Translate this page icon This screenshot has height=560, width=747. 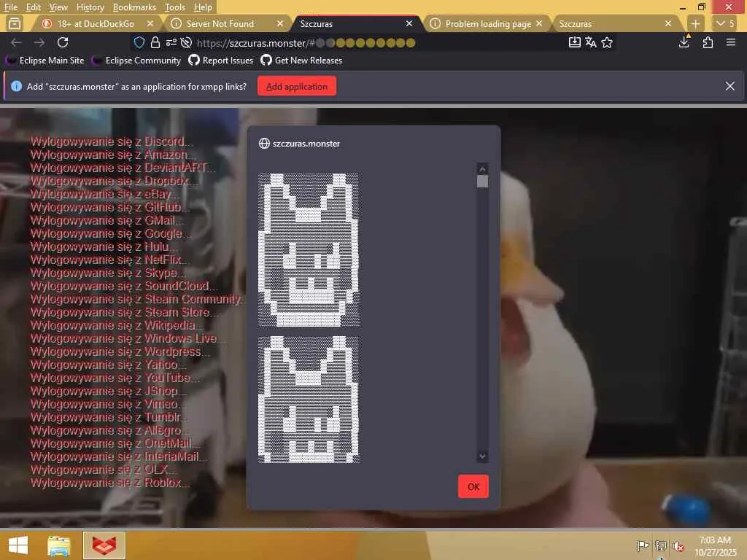tap(591, 42)
